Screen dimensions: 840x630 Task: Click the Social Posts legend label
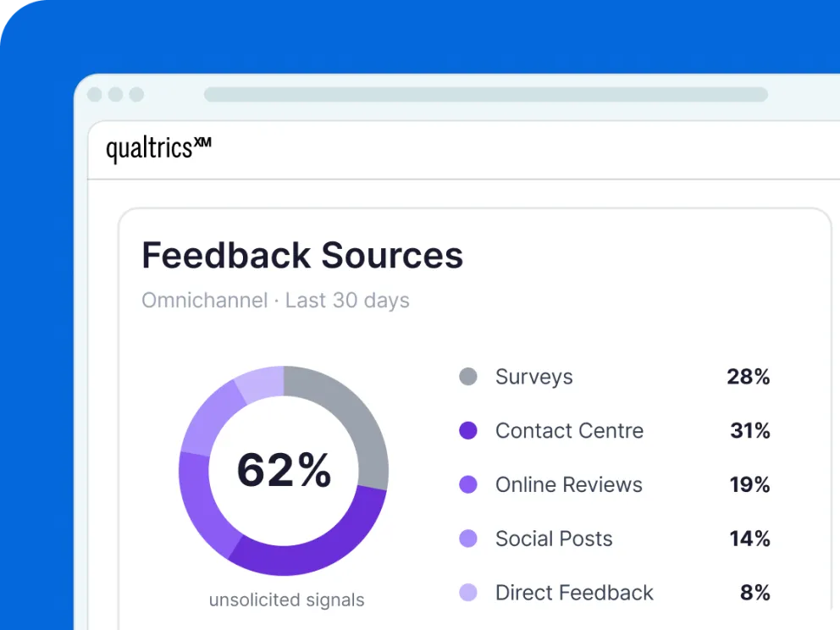[x=554, y=539]
